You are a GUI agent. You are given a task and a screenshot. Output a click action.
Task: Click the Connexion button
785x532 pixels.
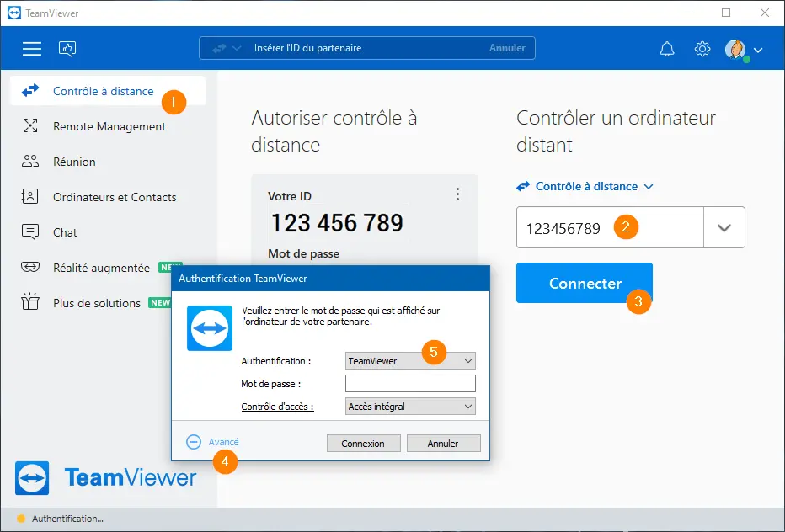364,444
